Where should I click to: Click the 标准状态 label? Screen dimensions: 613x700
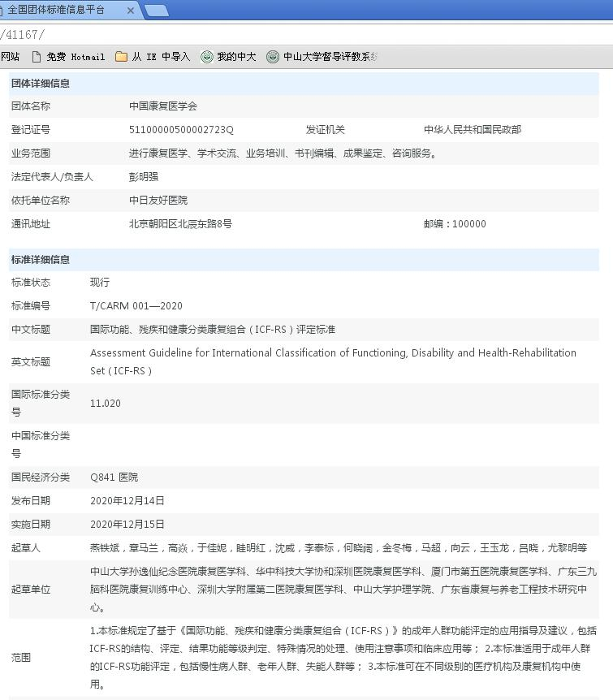[x=30, y=283]
